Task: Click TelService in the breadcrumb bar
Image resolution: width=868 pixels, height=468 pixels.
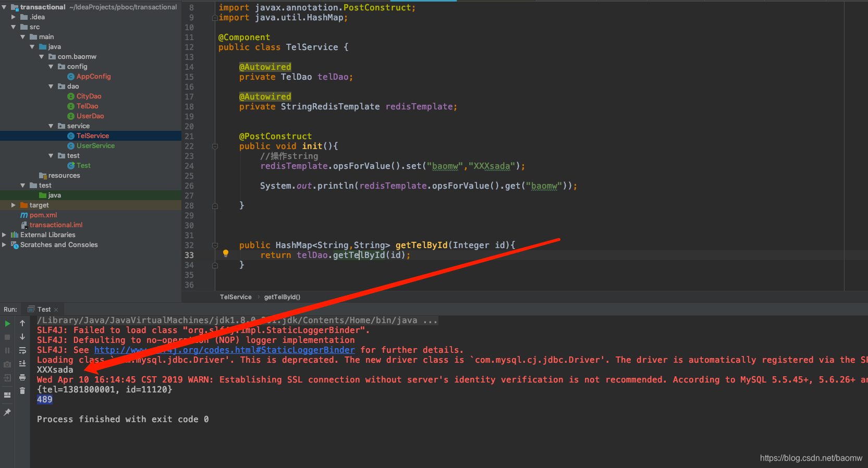Action: [x=236, y=297]
